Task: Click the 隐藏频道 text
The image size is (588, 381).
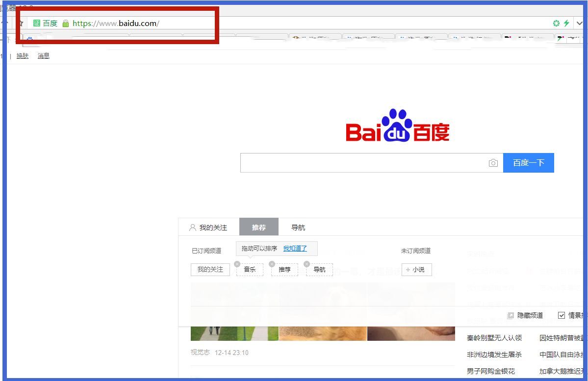Action: pyautogui.click(x=530, y=315)
